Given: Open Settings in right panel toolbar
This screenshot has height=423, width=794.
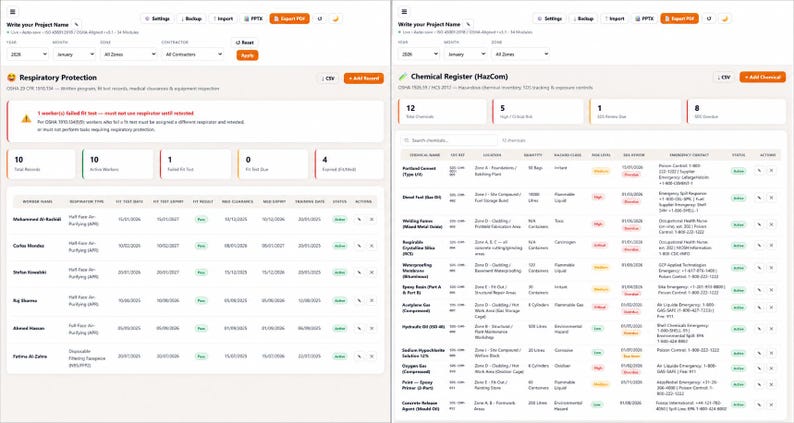Looking at the screenshot, I should (x=550, y=19).
